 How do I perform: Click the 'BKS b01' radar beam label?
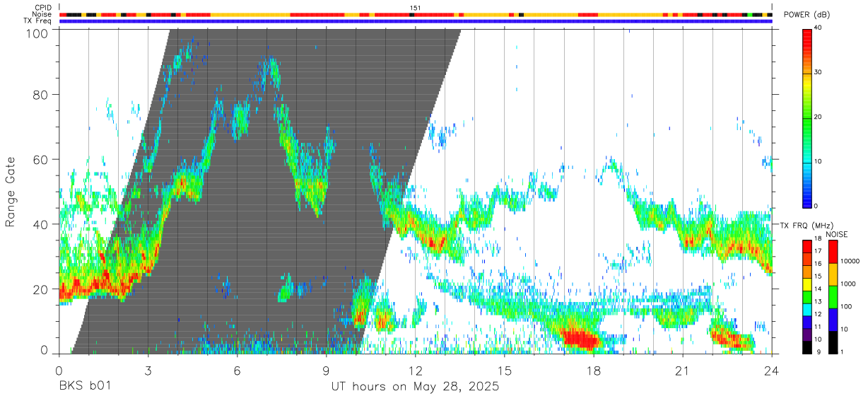pos(85,387)
